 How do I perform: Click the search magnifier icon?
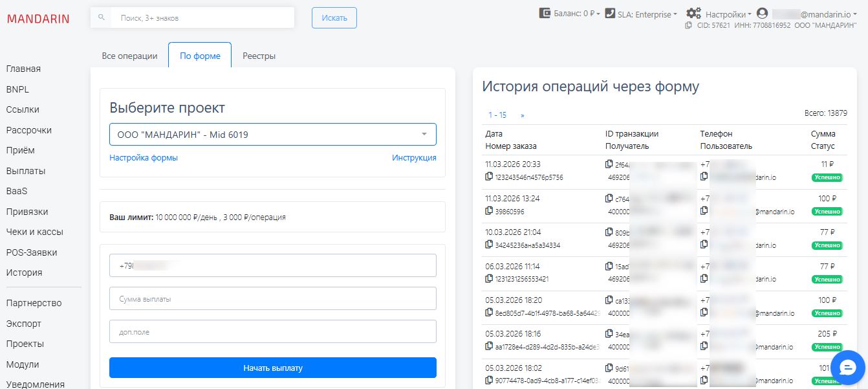click(x=100, y=16)
